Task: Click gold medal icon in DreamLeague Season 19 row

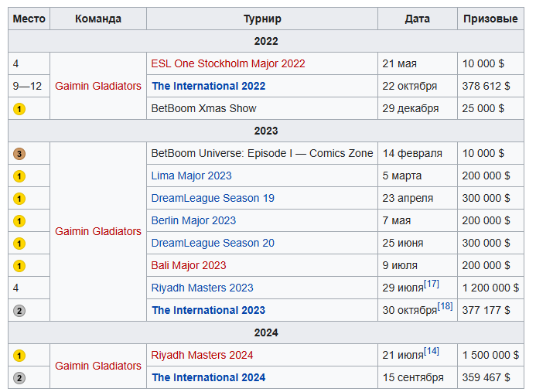Action: tap(19, 199)
